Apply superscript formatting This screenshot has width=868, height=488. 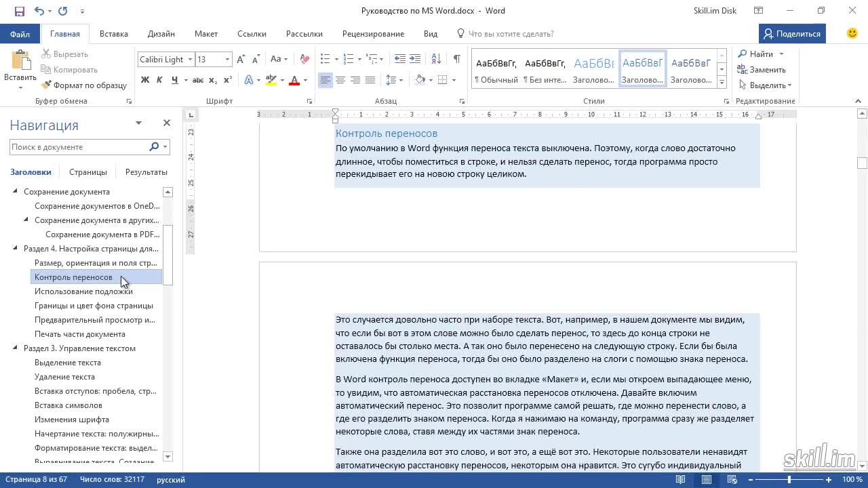click(x=227, y=80)
